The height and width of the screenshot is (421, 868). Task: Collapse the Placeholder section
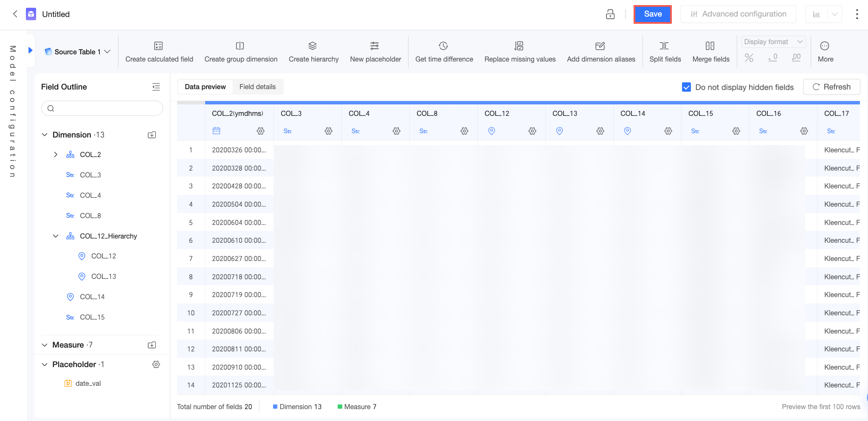45,365
